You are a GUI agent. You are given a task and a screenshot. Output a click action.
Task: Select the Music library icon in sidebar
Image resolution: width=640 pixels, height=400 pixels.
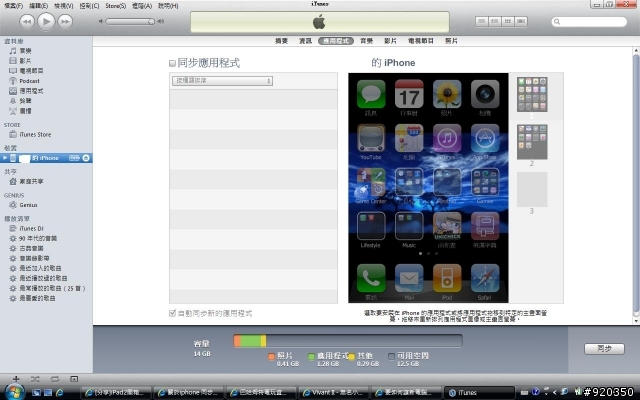[x=13, y=51]
